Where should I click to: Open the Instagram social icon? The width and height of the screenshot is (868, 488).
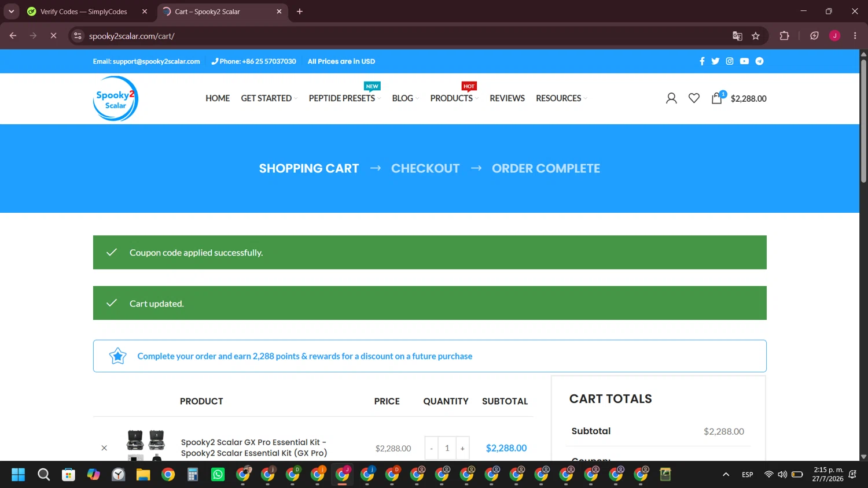(730, 61)
